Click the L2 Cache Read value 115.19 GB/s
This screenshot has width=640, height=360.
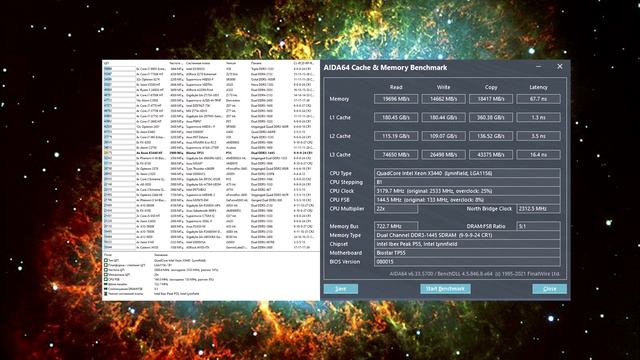[396, 136]
